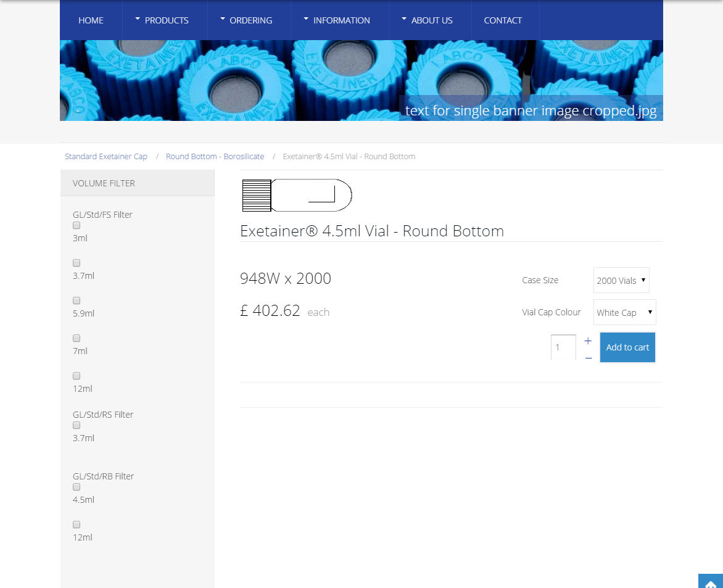
Task: Follow the Round Bottom - Borosilicate breadcrumb
Action: point(215,156)
